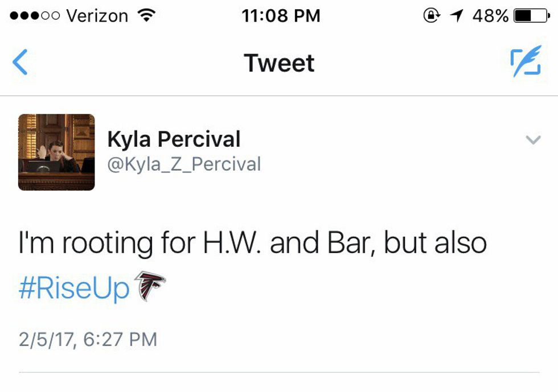Screen dimensions: 558x392
Task: Tap the 11:08 PM clock
Action: (281, 16)
